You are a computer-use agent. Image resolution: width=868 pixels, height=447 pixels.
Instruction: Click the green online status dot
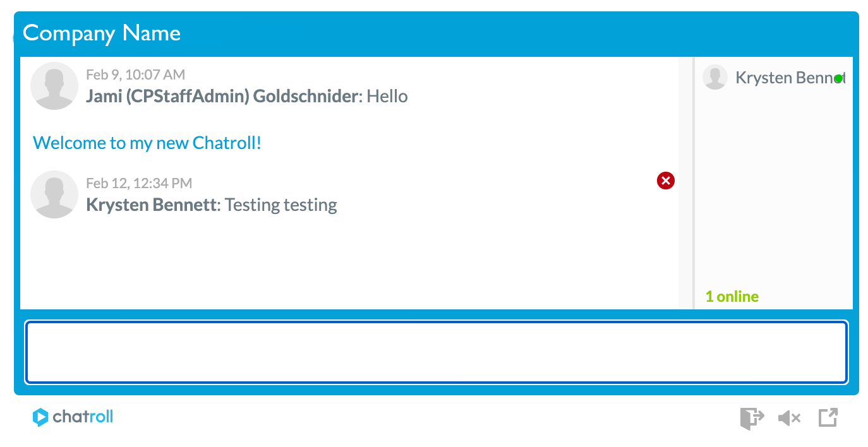(x=838, y=78)
